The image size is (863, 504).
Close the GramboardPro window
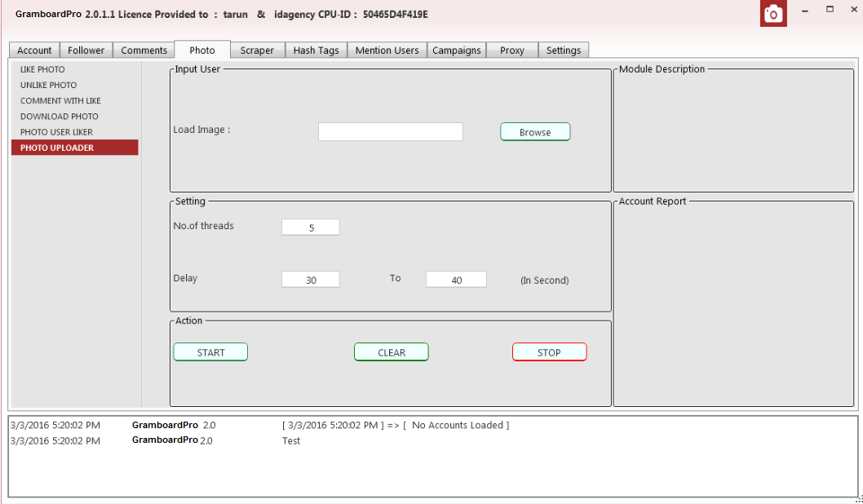854,9
